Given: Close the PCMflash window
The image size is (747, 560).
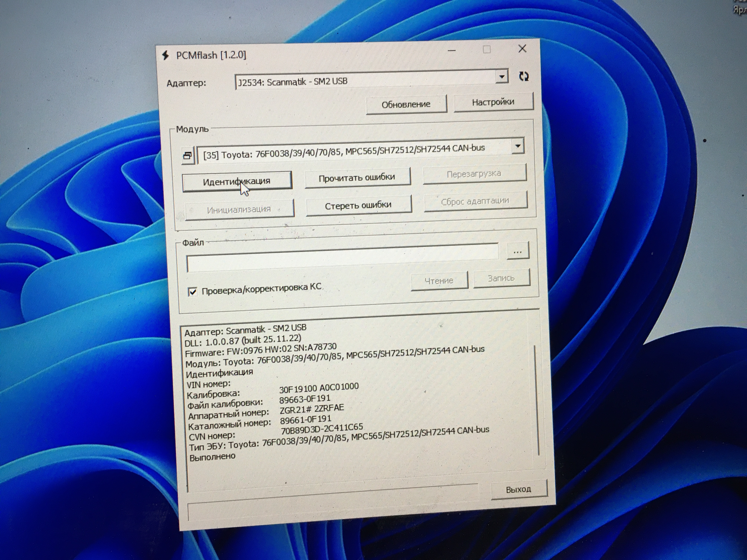Looking at the screenshot, I should 522,49.
